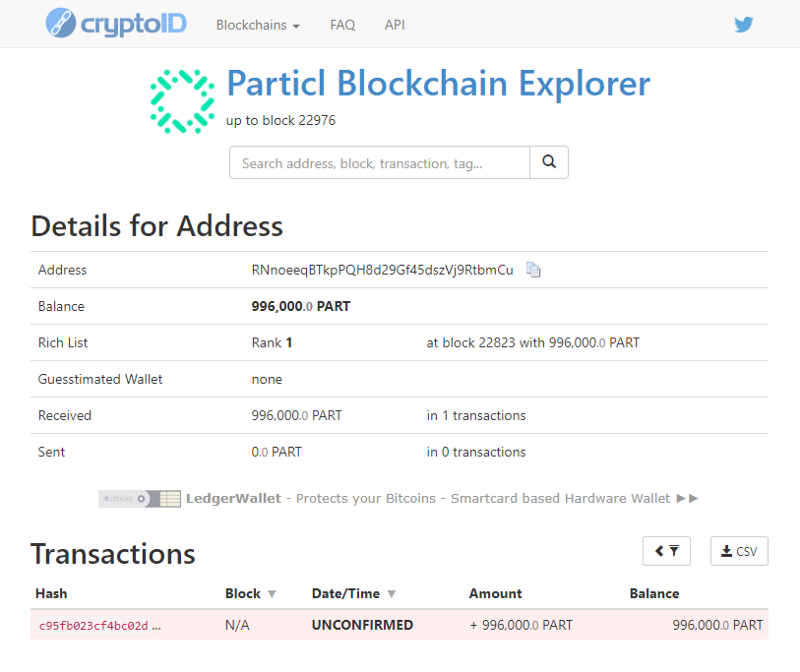Screen dimensions: 800x672
Task: Click the Received 996,000.0 PART value
Action: click(x=296, y=416)
